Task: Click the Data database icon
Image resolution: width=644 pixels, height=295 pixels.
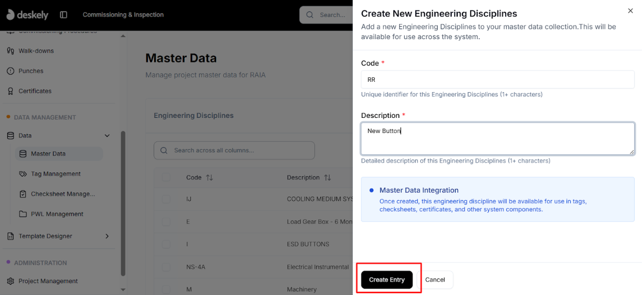Action: click(10, 136)
